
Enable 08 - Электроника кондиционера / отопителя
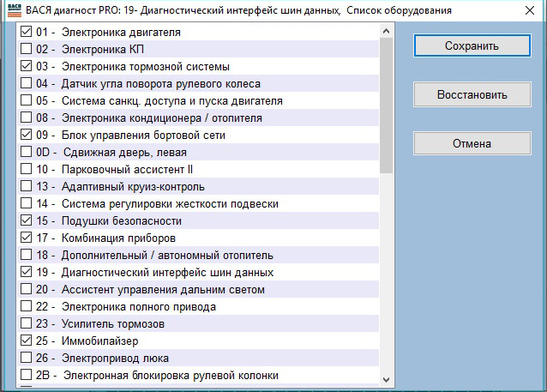coord(27,118)
